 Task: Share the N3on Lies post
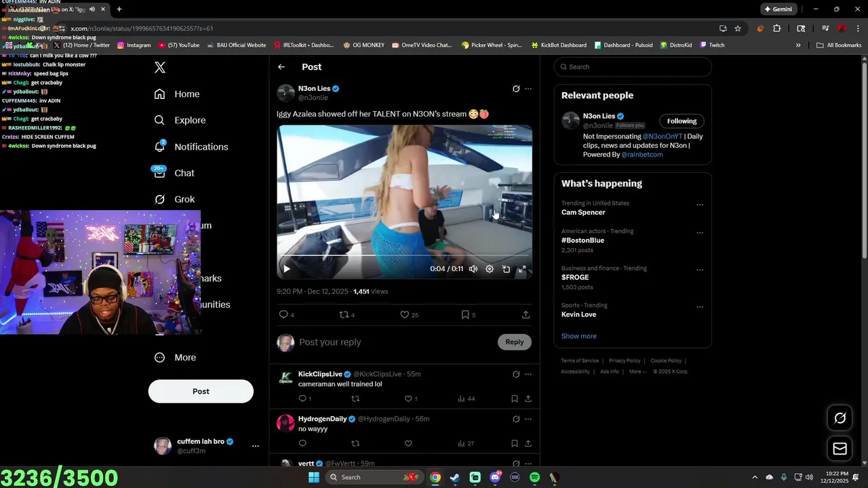click(x=526, y=314)
